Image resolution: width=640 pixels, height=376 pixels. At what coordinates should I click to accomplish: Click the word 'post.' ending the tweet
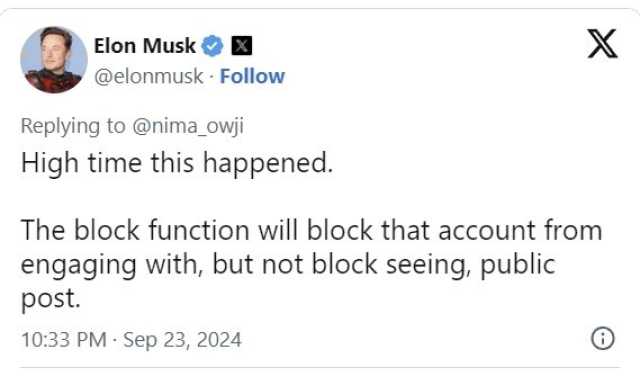(x=51, y=299)
